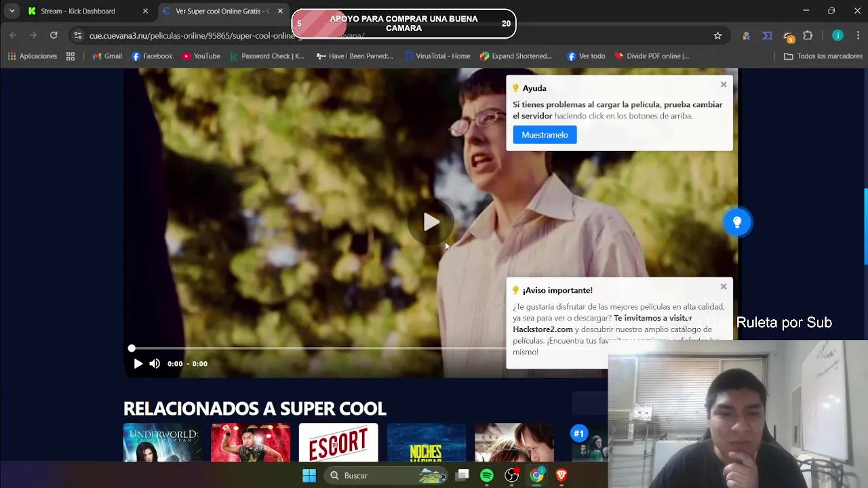Click the video seek bar handle

[132, 348]
